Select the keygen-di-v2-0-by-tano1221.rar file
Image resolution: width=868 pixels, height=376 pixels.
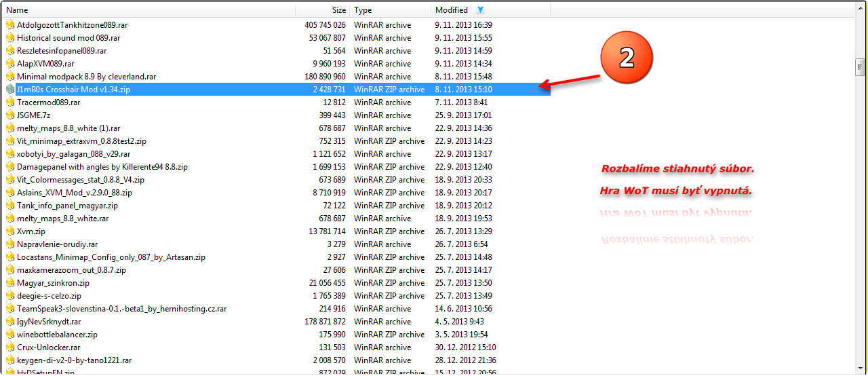point(74,360)
